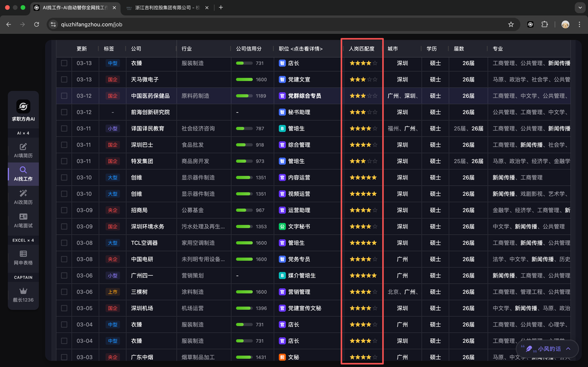
Task: Open the AI笔面试 sidebar icon
Action: (x=24, y=217)
